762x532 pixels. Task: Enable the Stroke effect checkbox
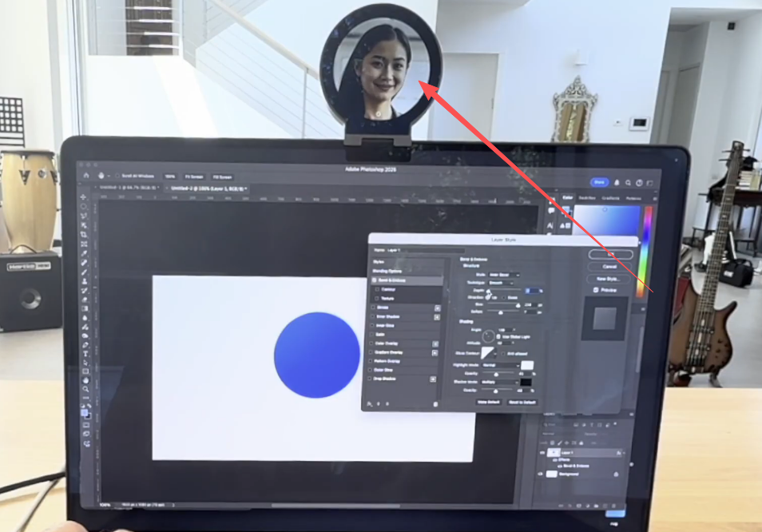click(x=373, y=308)
